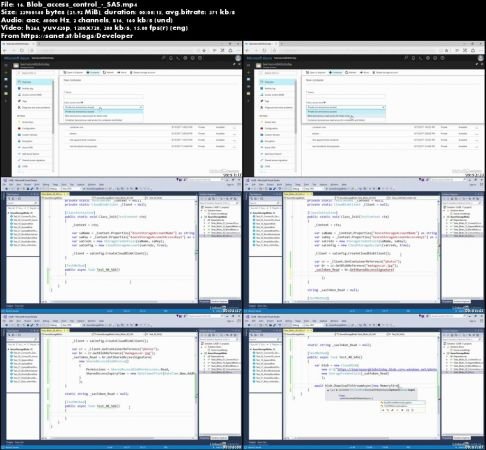Click the sidebar scrollbar in top-left Azure frame
The image size is (486, 450).
point(53,107)
